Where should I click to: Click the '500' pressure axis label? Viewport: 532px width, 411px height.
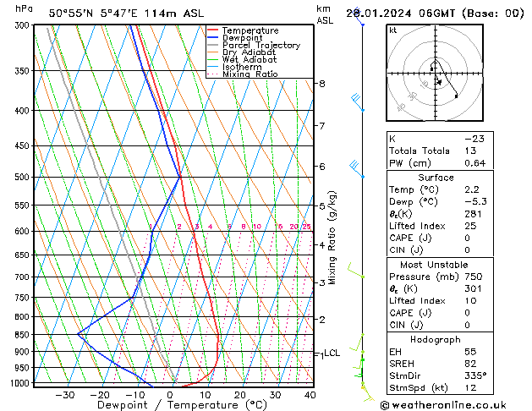[24, 177]
